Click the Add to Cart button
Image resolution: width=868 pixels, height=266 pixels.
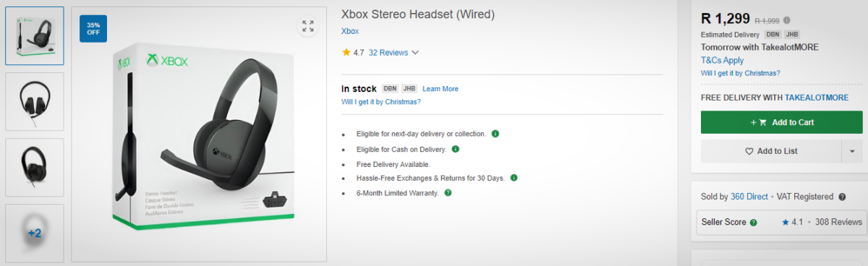(782, 122)
